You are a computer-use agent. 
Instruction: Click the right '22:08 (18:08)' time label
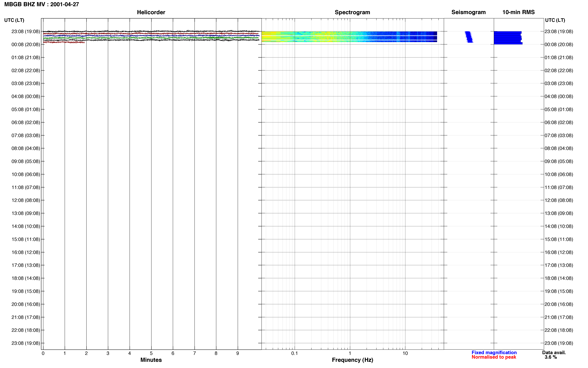tap(559, 330)
